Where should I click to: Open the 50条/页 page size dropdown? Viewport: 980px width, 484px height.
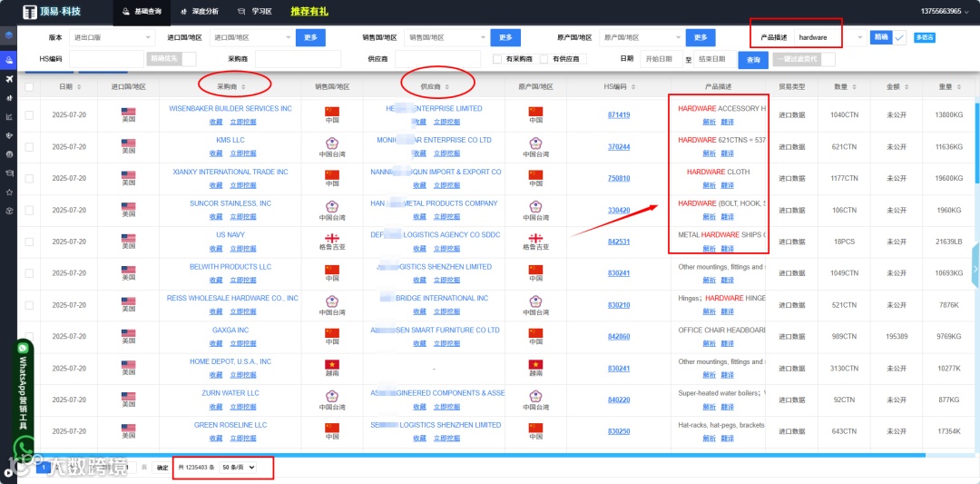238,467
